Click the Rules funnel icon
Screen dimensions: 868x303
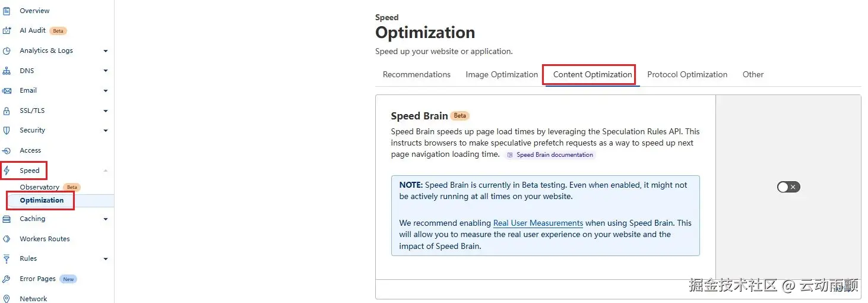pyautogui.click(x=7, y=259)
